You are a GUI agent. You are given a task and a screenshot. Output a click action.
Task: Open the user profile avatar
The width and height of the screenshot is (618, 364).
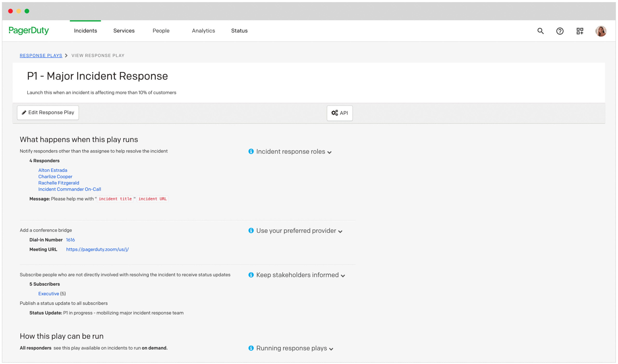(x=601, y=31)
